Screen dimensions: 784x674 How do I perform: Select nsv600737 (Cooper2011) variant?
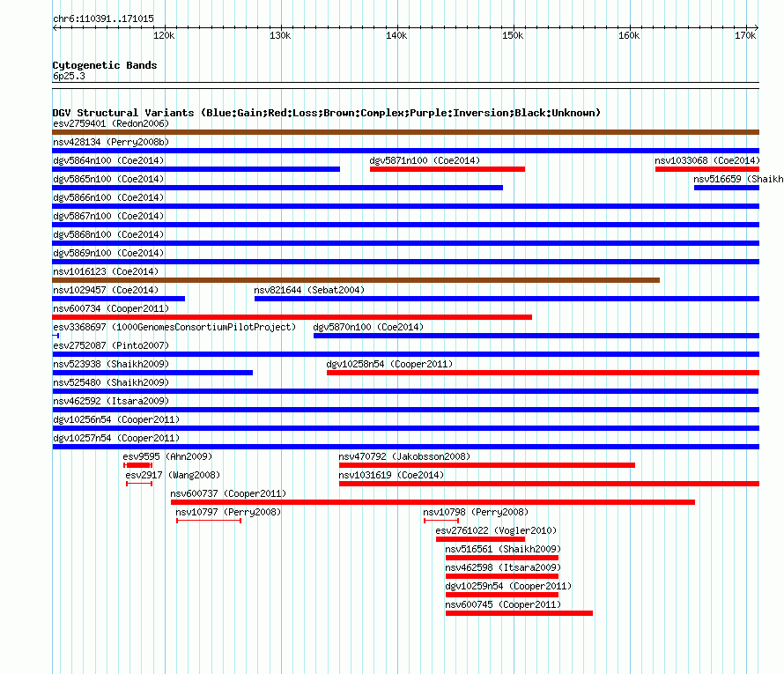click(x=433, y=502)
